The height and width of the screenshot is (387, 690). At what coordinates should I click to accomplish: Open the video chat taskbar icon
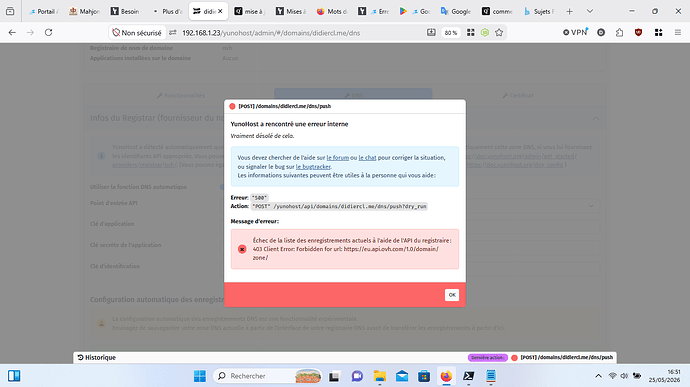tap(357, 376)
